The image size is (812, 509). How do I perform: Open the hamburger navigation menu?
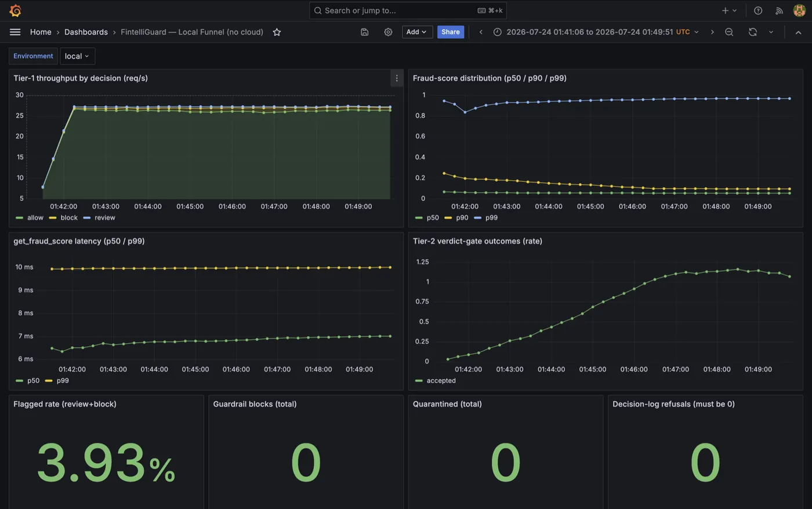15,32
